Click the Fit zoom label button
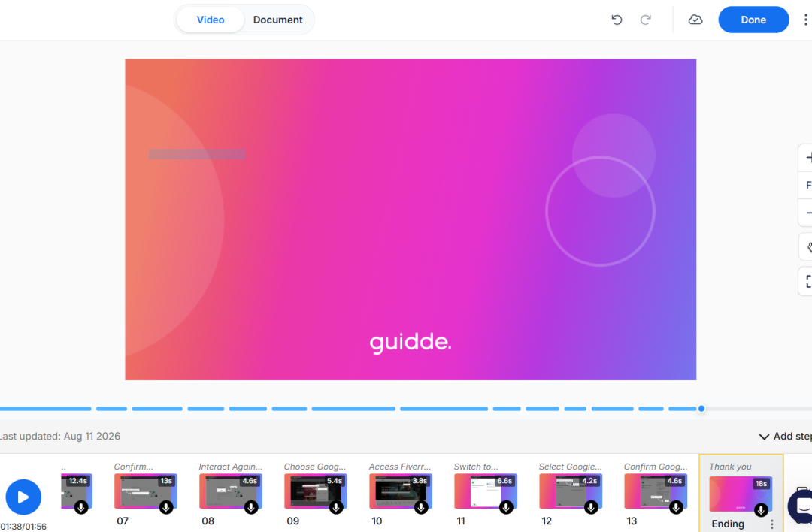The image size is (812, 532). [807, 186]
